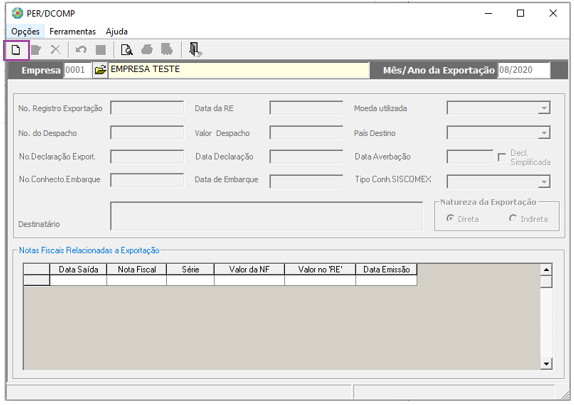Select the Indireta radio option
Image resolution: width=574 pixels, height=405 pixels.
tap(512, 218)
